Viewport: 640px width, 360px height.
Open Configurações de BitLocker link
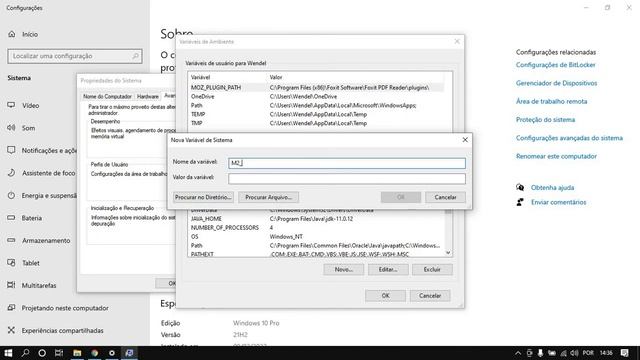tap(556, 64)
